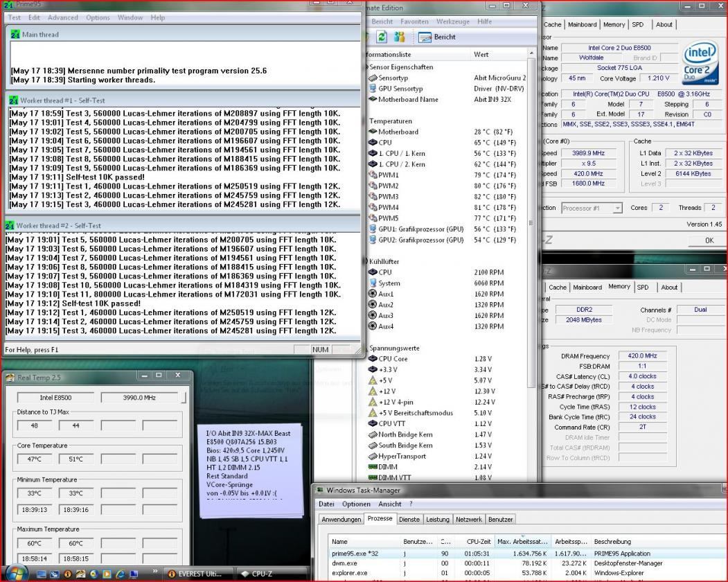Viewport: 728px width, 582px height.
Task: Open Datei menu in Task-Manager
Action: [x=326, y=504]
